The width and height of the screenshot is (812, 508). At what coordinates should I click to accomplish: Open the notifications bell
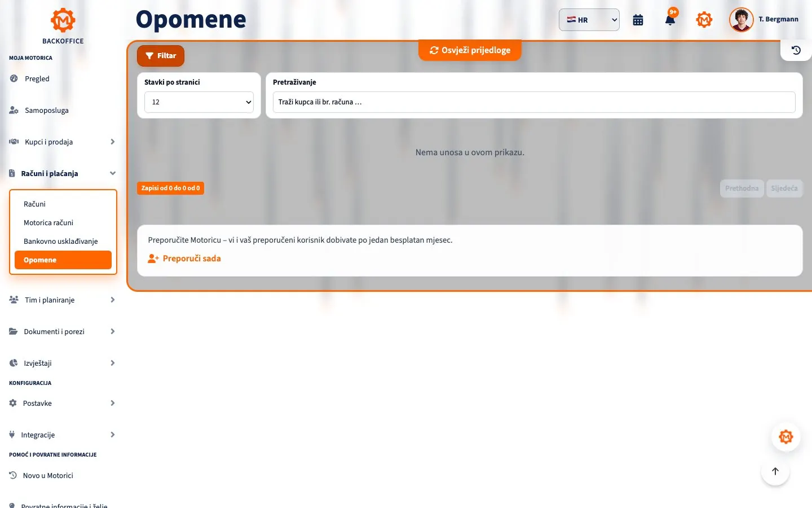pos(670,20)
